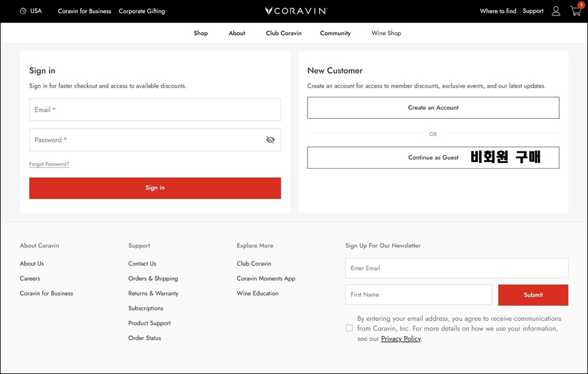
Task: Focus the First Name field
Action: click(x=418, y=295)
